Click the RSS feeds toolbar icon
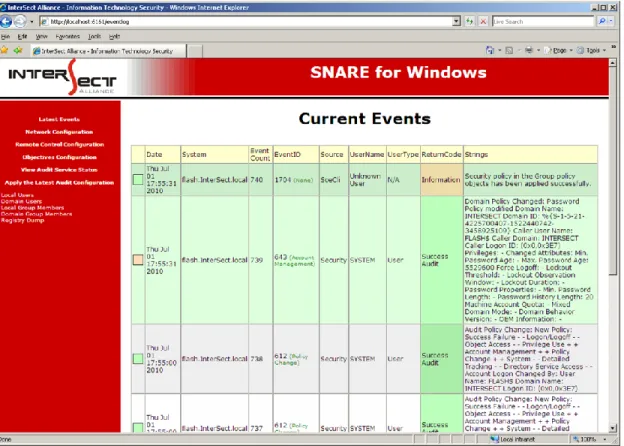This screenshot has height=446, width=624. pyautogui.click(x=509, y=51)
